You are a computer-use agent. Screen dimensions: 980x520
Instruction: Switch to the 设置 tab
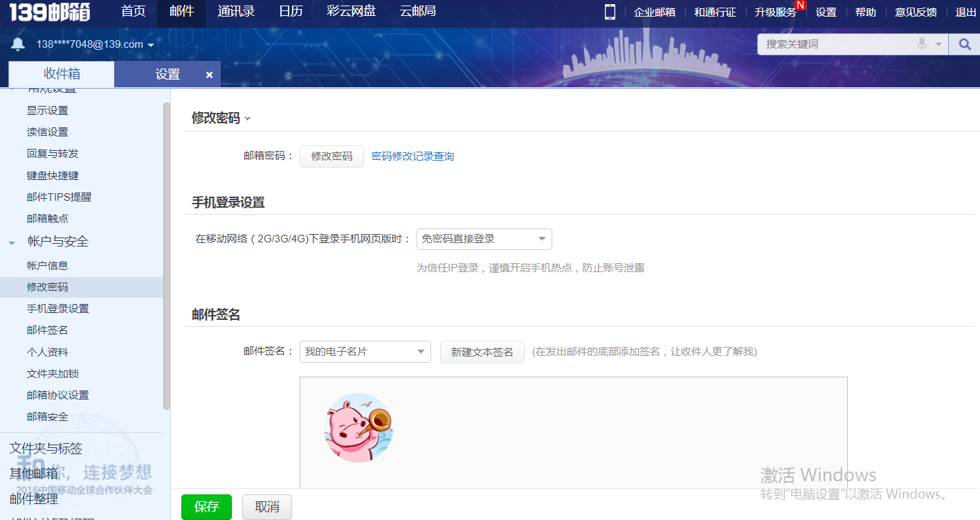pos(167,75)
